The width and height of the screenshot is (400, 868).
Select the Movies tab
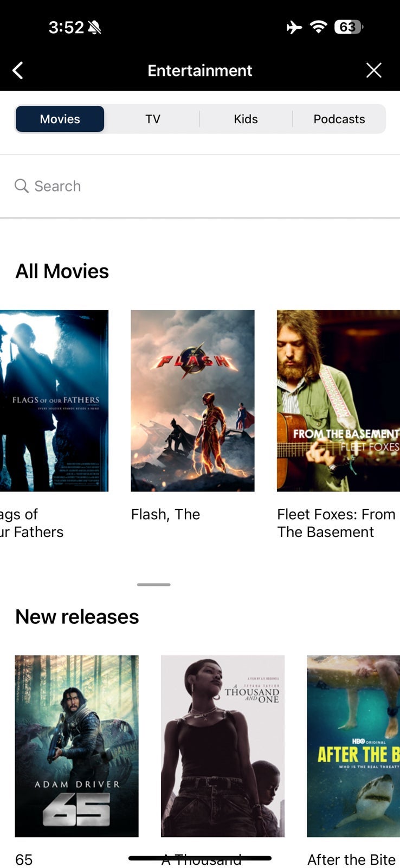(x=60, y=119)
